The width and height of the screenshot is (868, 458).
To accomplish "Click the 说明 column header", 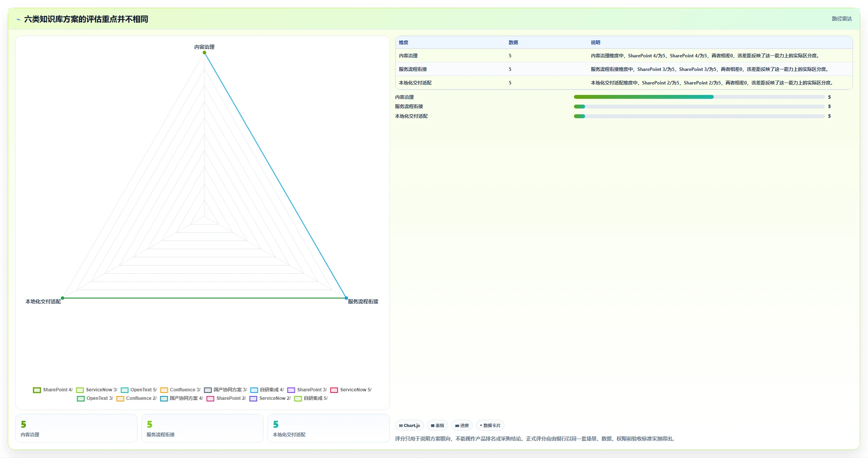I will click(596, 43).
